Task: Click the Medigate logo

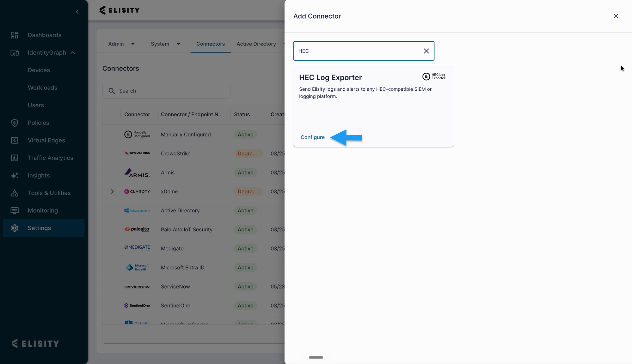Action: tap(137, 248)
